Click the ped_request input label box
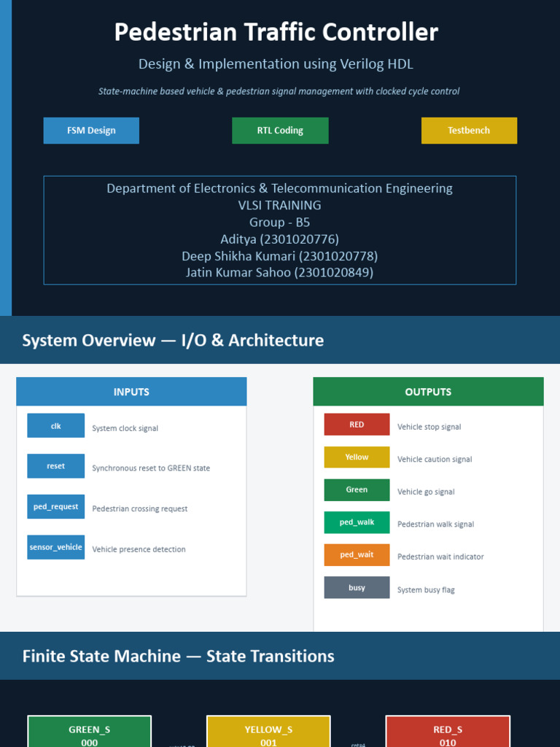The width and height of the screenshot is (560, 747). point(55,506)
